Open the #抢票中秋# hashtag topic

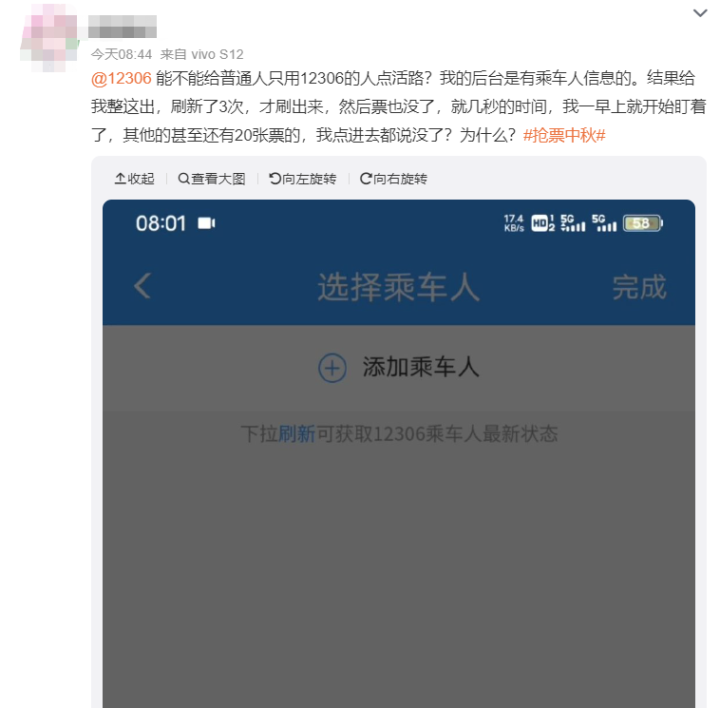564,135
